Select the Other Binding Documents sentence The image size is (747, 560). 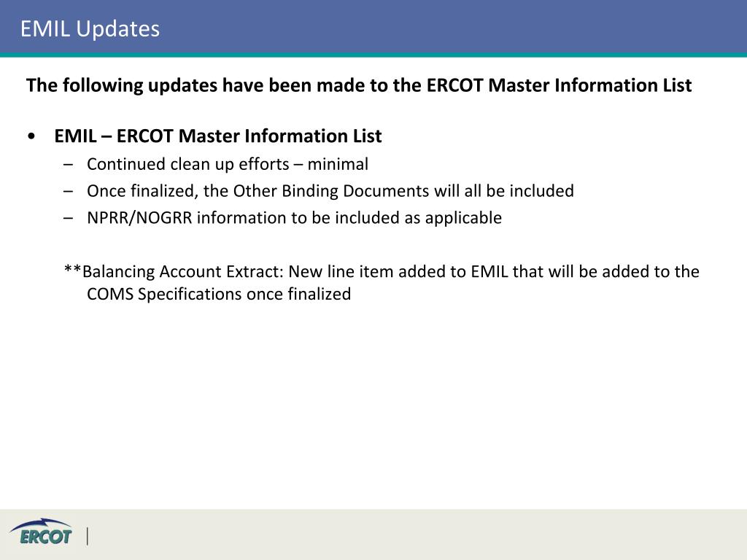click(330, 191)
